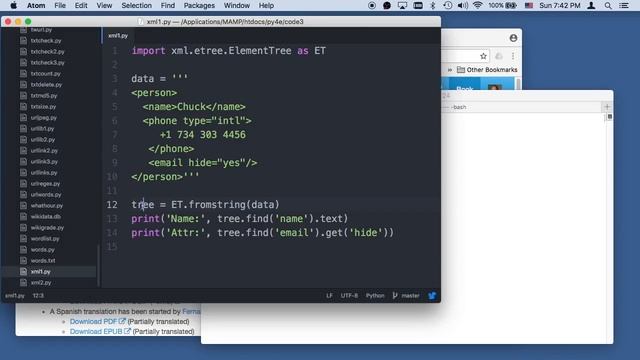
Task: Add a new terminal tab with plus
Action: pyautogui.click(x=607, y=107)
